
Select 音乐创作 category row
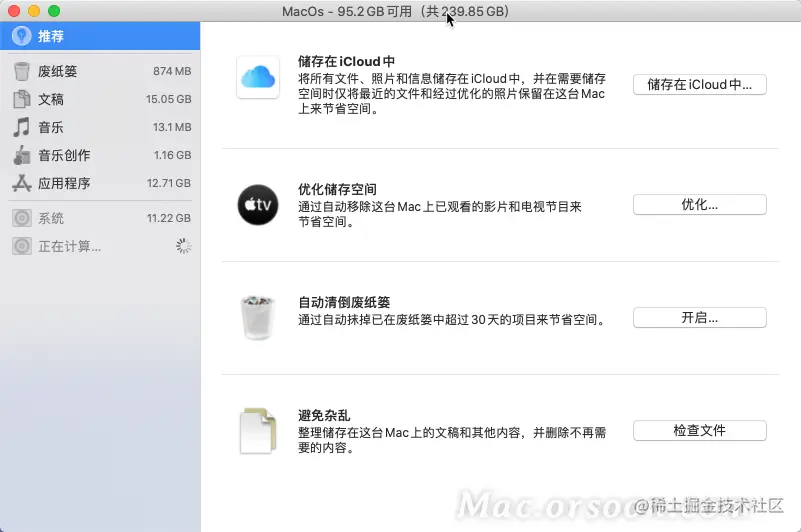[x=102, y=155]
